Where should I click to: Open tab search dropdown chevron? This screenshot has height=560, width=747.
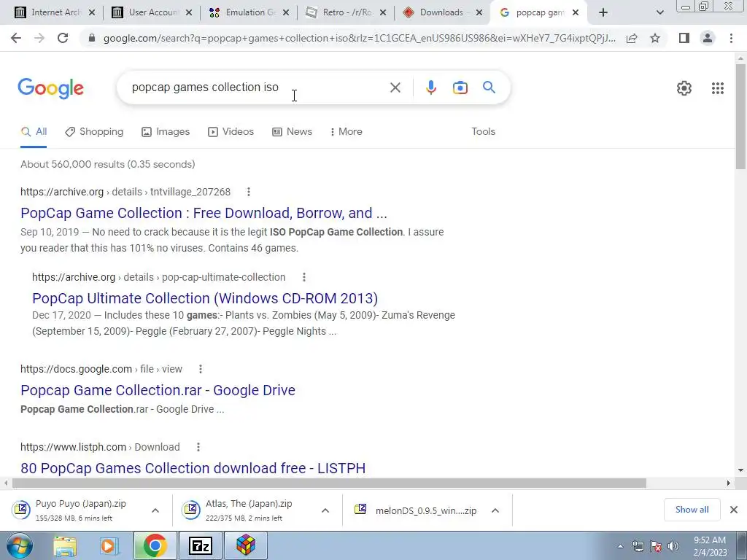pos(659,13)
